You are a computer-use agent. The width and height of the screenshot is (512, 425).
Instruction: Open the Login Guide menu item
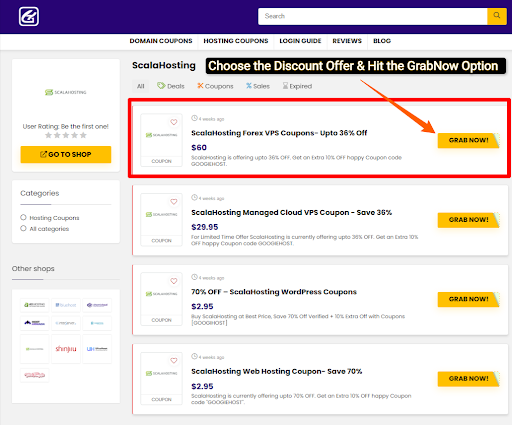pos(300,41)
